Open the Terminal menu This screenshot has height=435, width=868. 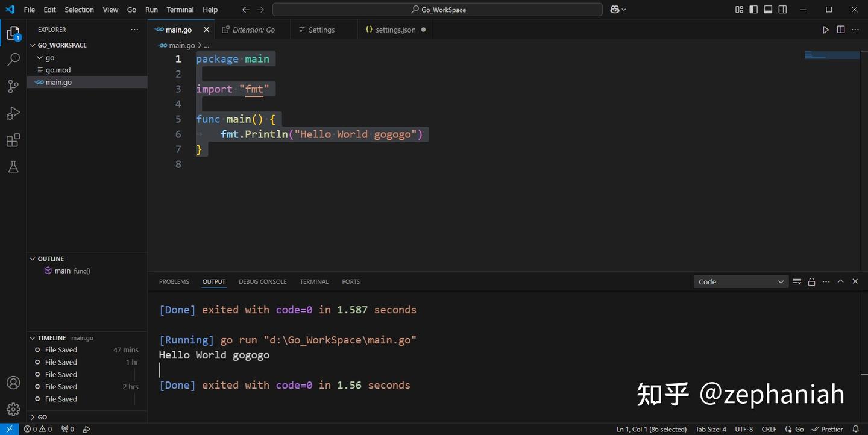179,10
